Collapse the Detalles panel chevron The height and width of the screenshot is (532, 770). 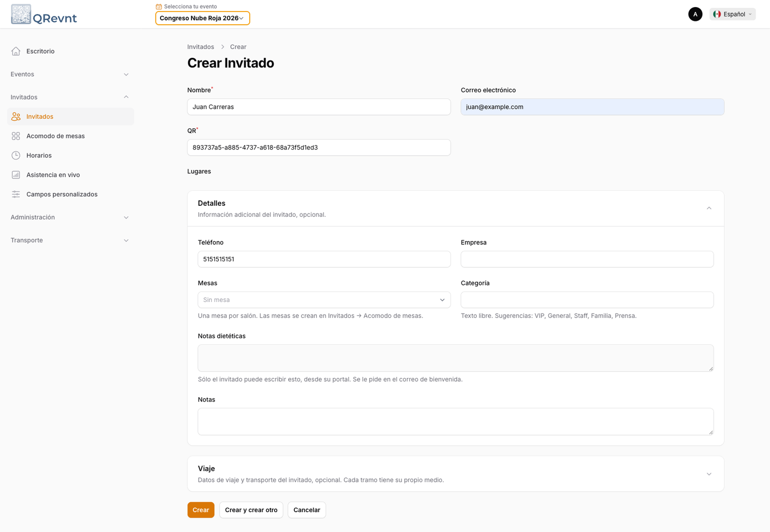tap(709, 209)
